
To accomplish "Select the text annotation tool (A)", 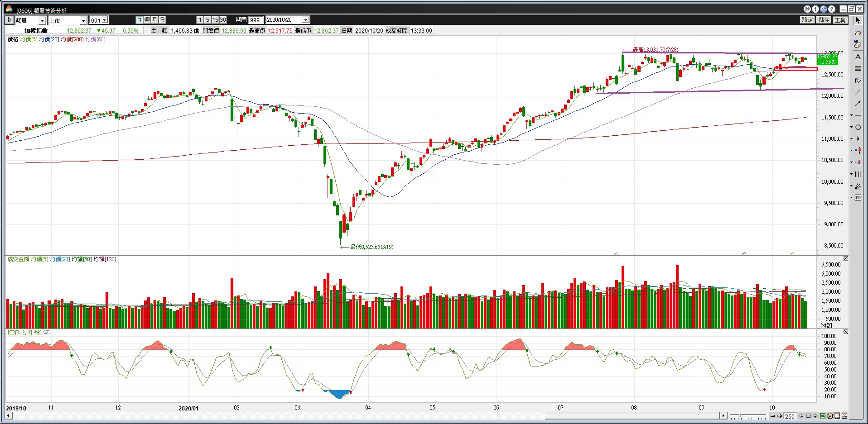I will pos(858,57).
